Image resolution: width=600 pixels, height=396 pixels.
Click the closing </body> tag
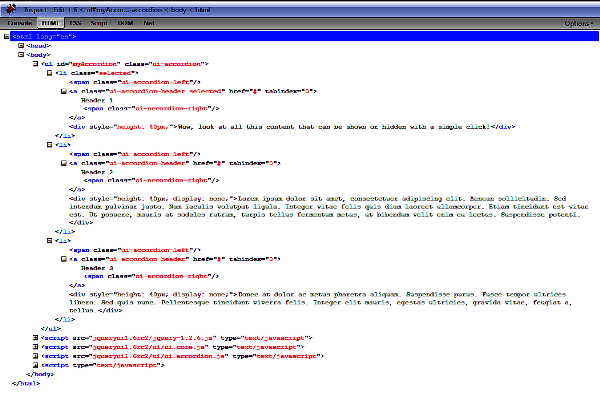point(40,375)
